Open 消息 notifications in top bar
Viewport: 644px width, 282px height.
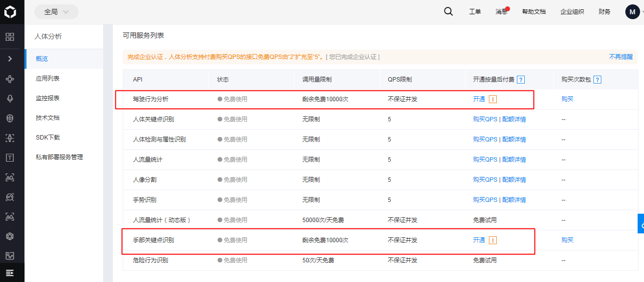pos(502,12)
